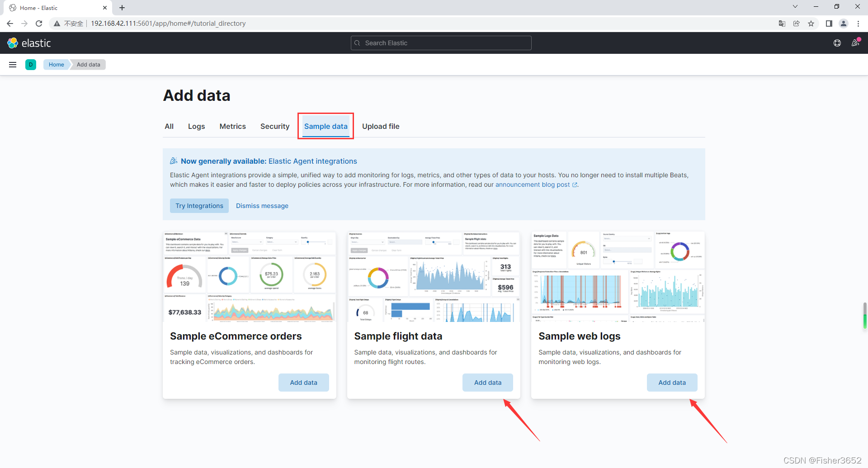
Task: Click the Add data breadcrumb
Action: [x=89, y=65]
